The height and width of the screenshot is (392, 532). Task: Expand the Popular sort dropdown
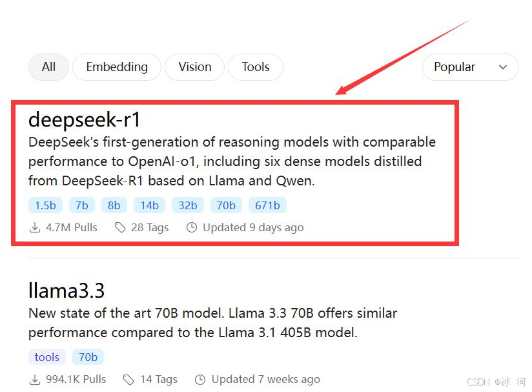click(x=470, y=67)
